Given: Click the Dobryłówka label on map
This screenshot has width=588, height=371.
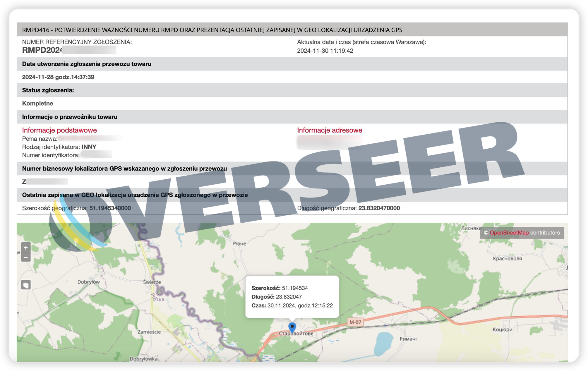Looking at the screenshot, I should [x=143, y=359].
